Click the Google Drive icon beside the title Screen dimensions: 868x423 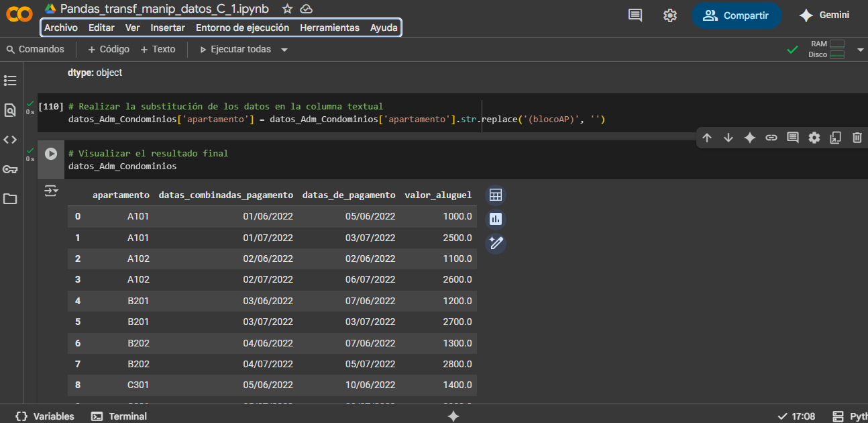pyautogui.click(x=50, y=9)
